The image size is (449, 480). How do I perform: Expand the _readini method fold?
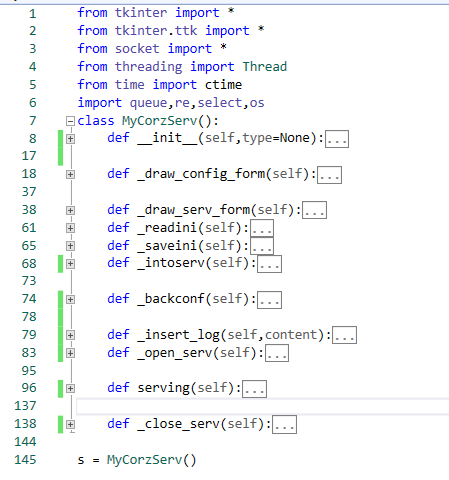pos(70,228)
